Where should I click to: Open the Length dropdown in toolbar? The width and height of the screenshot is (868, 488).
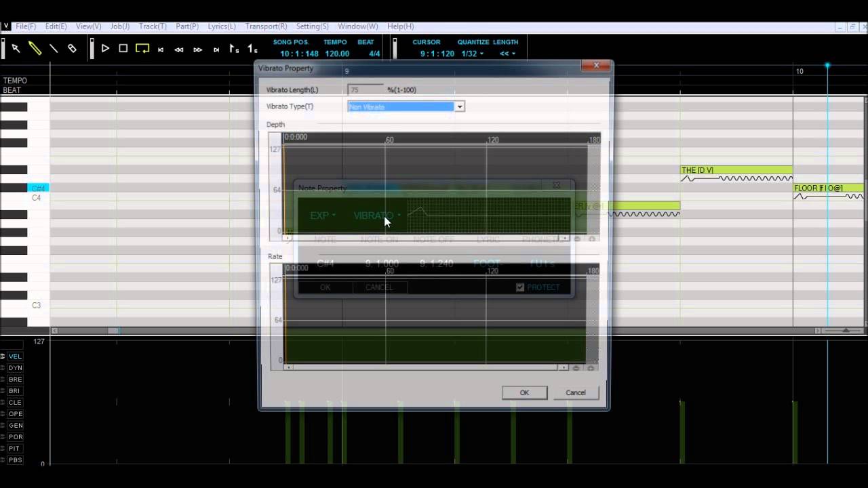tap(507, 54)
